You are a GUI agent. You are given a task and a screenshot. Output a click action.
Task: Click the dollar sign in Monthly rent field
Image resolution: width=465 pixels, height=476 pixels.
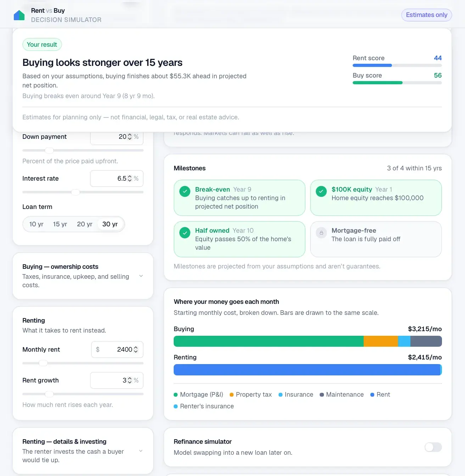[98, 350]
